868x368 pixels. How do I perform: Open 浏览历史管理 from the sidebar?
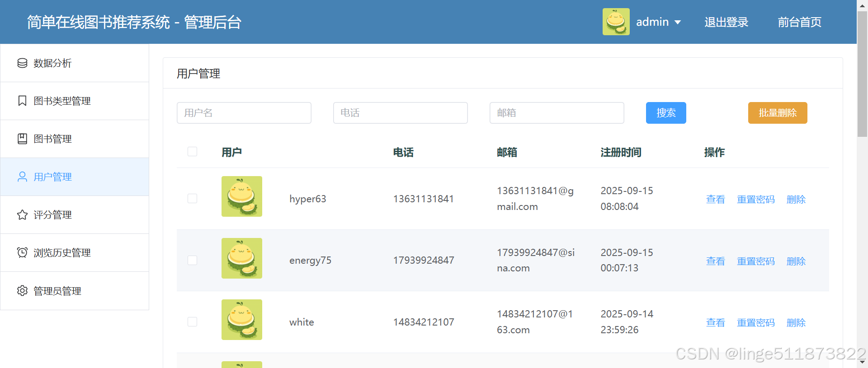coord(75,253)
